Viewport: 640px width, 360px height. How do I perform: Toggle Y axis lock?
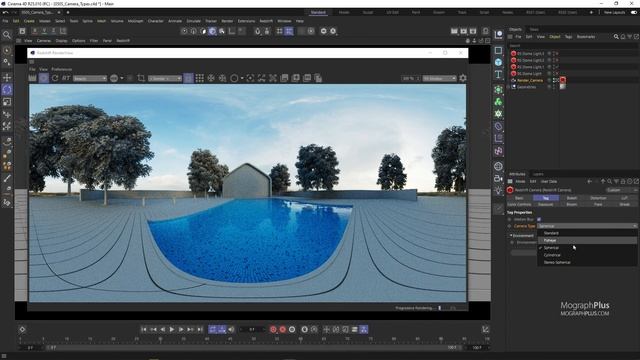tap(44, 31)
